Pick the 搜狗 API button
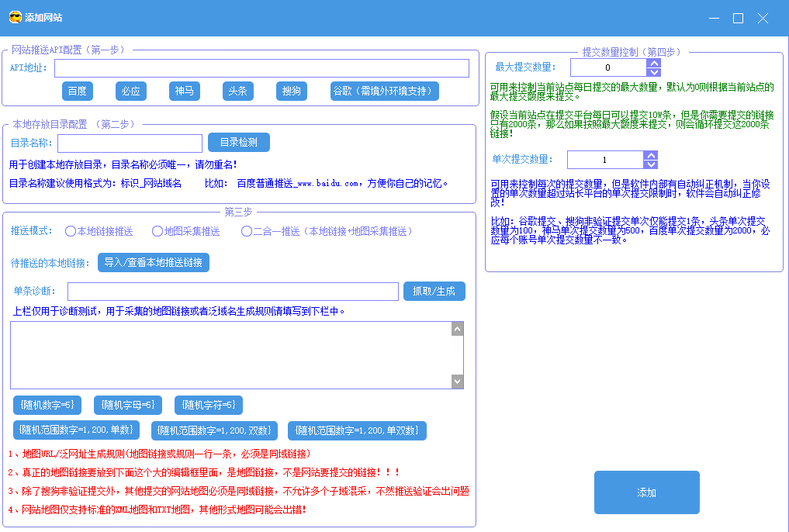 click(292, 91)
